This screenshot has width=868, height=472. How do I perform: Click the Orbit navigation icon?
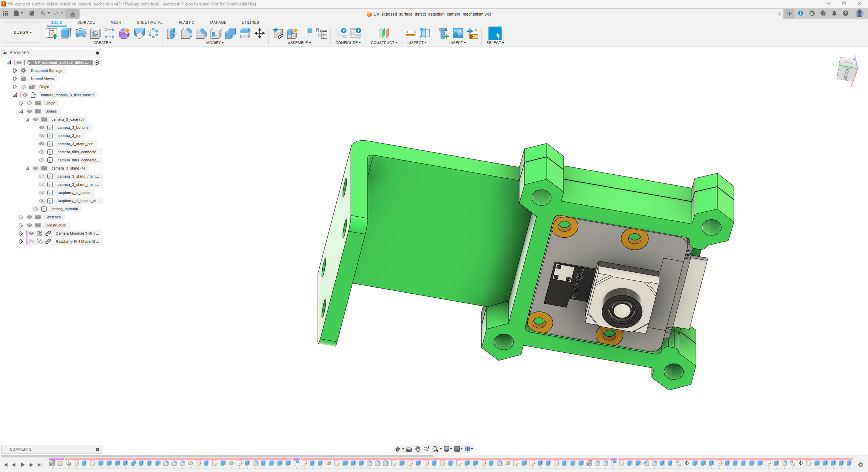pyautogui.click(x=397, y=449)
